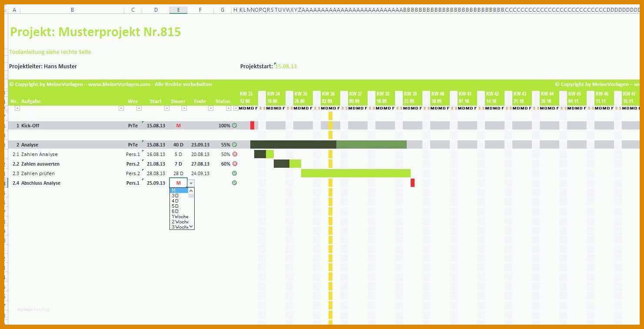Open filter dropdown for Ende column
Viewport: 644px width, 329px height.
click(x=211, y=108)
